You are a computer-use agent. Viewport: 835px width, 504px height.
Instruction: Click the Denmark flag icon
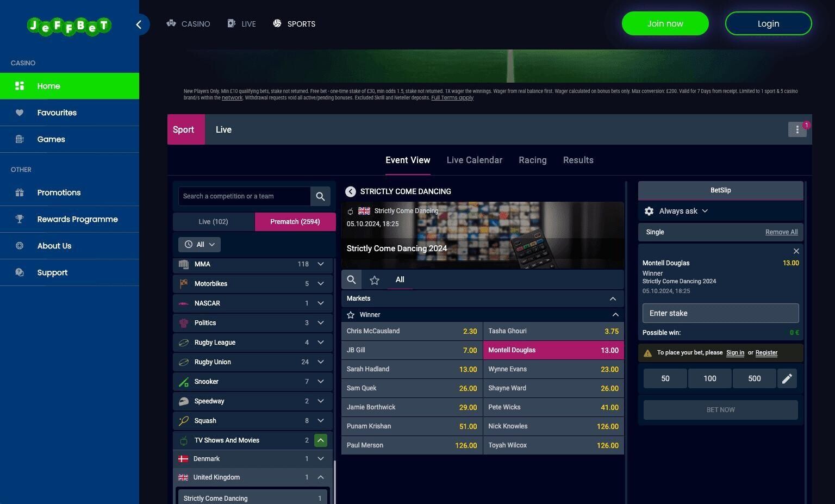(x=183, y=459)
